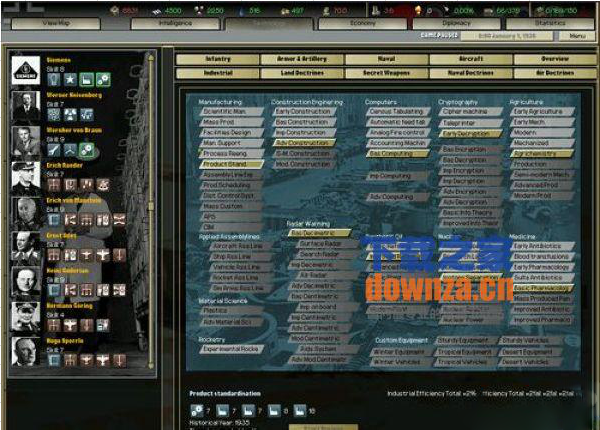Switch to the Naval Doctrines tab
600x430 pixels.
click(471, 73)
